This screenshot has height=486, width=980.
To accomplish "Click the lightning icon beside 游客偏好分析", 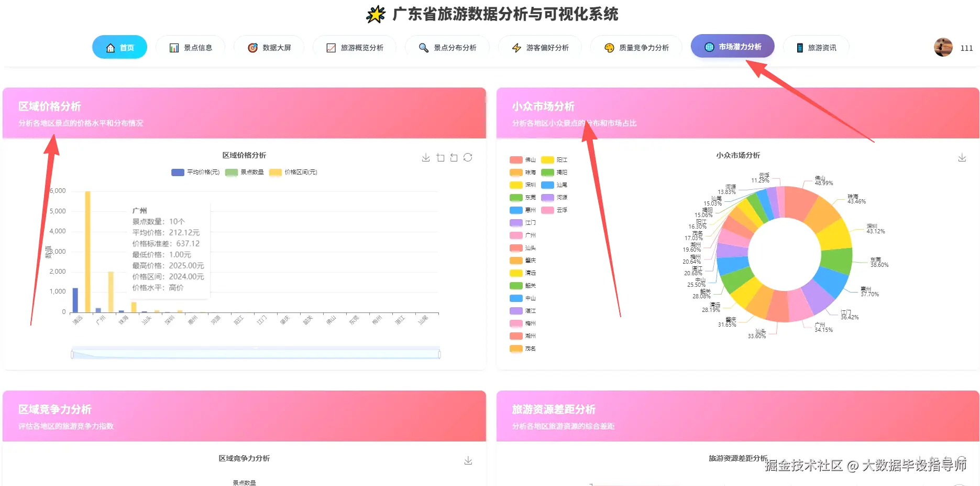I will 515,47.
